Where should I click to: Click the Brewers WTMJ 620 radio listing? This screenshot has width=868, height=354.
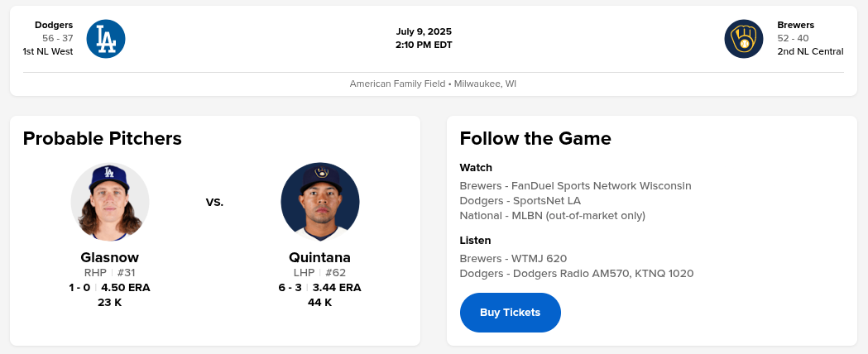(513, 259)
